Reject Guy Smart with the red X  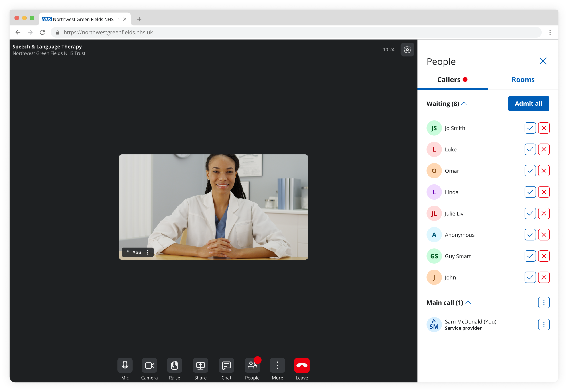(544, 256)
